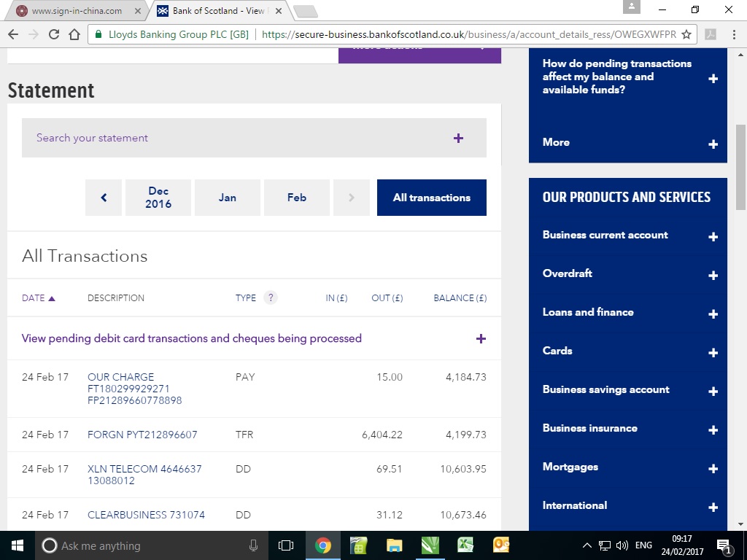This screenshot has width=747, height=560.
Task: Click the Ask me anything search box
Action: point(150,545)
